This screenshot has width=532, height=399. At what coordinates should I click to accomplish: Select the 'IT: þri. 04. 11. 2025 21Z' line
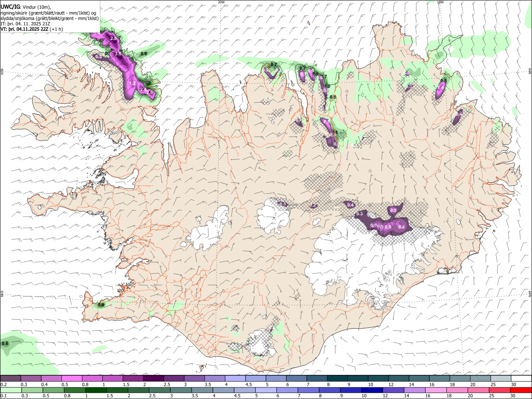[x=25, y=24]
